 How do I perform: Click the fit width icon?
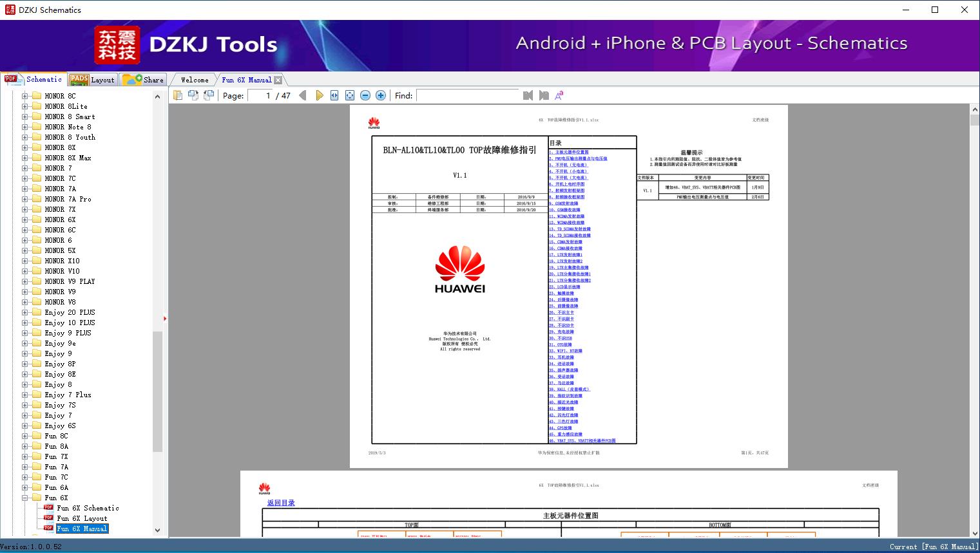334,95
